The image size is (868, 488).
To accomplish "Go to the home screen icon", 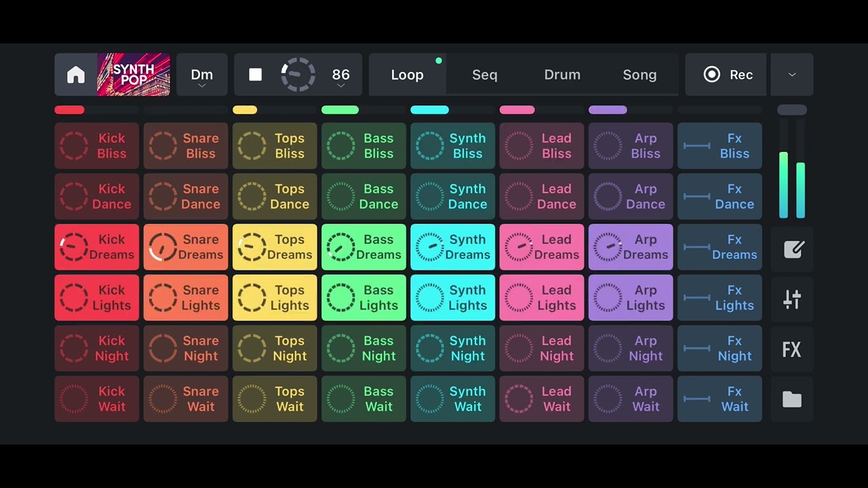I will pyautogui.click(x=75, y=75).
